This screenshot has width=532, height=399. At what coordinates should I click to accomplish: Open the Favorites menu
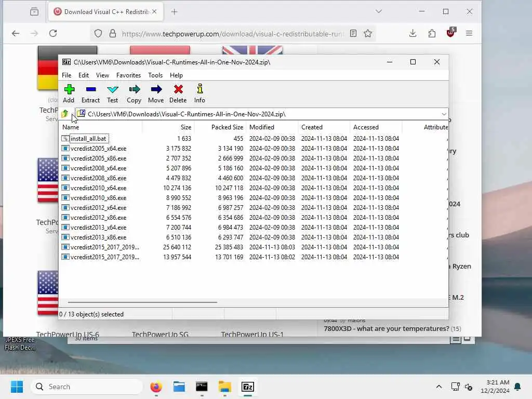click(129, 75)
